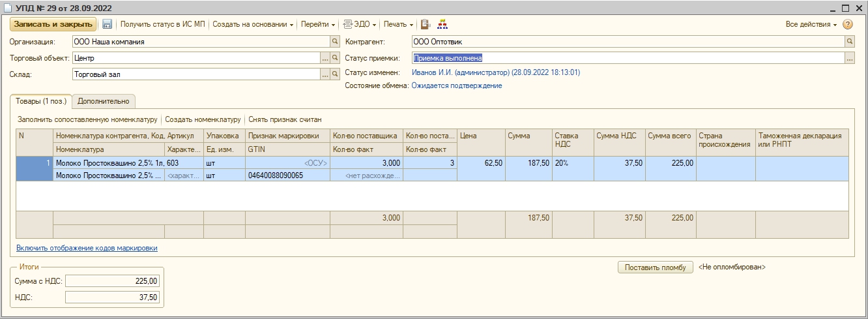Switch to the Дополнительно tab
The height and width of the screenshot is (319, 868).
tap(103, 101)
